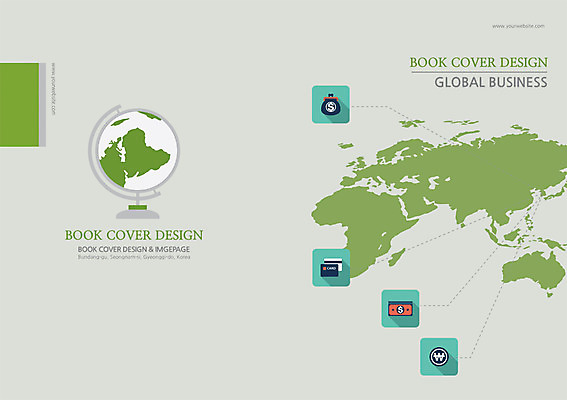Click the desk globe illustration

click(134, 162)
